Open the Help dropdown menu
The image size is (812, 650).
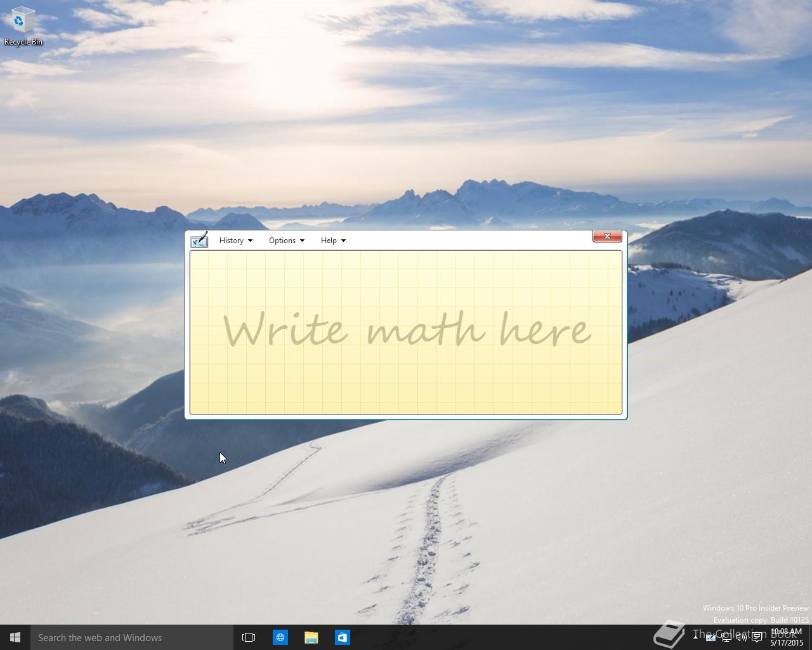333,241
